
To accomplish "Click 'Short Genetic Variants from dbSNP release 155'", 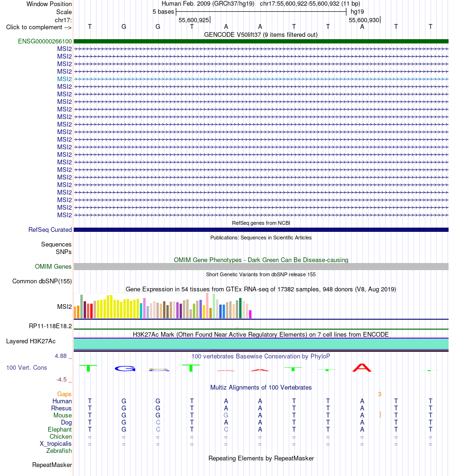I will [x=261, y=274].
